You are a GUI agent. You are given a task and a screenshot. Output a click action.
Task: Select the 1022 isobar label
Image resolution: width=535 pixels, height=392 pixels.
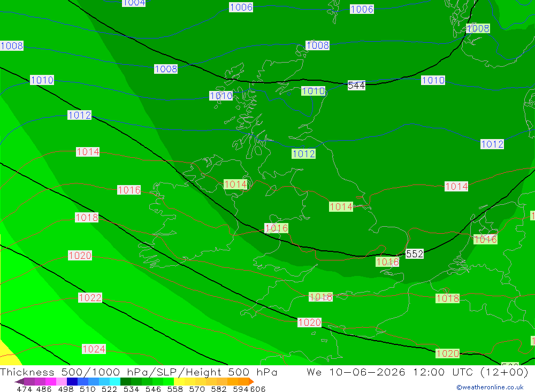pyautogui.click(x=90, y=297)
